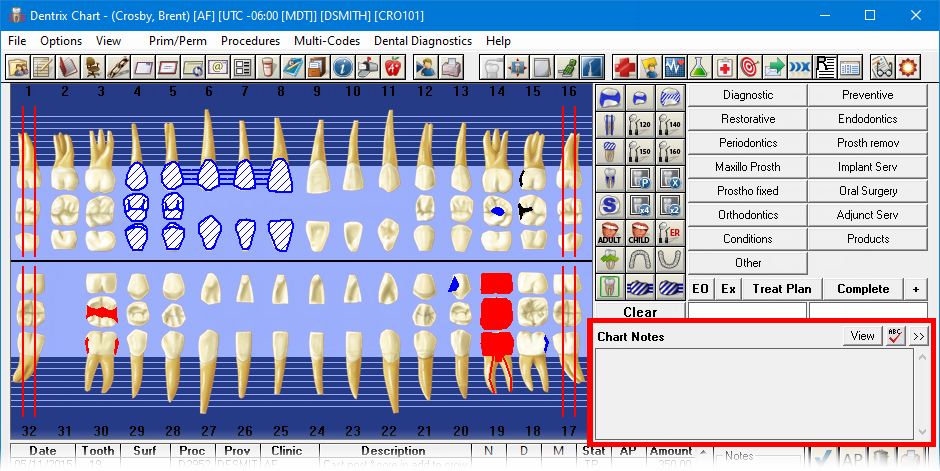The height and width of the screenshot is (471, 940).
Task: Click the green dental chair icon
Action: [x=567, y=67]
